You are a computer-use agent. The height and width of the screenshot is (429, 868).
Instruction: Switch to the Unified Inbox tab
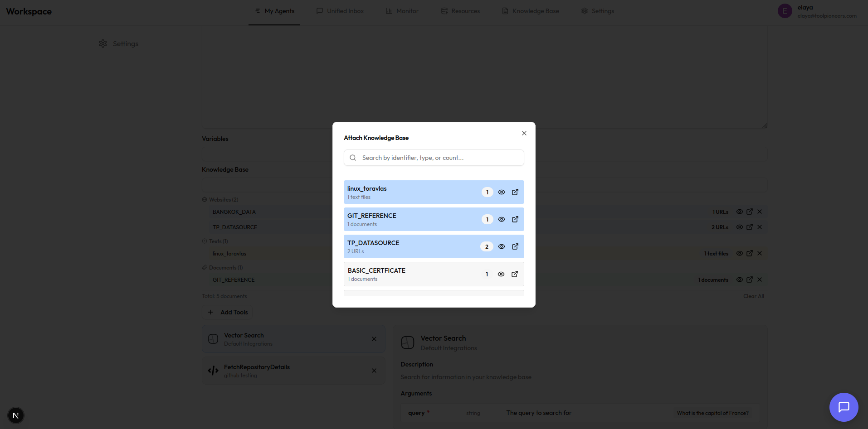(340, 11)
